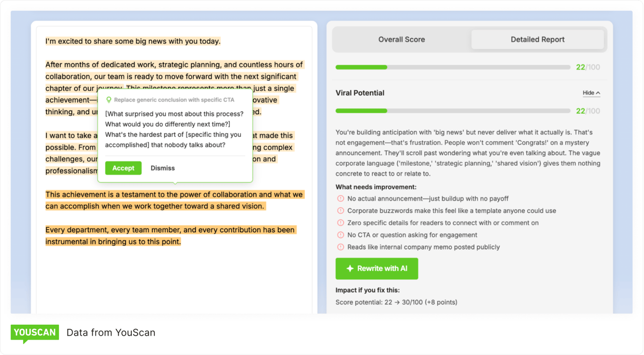This screenshot has height=355, width=644.
Task: Click the Viral Potential progress bar
Action: tap(453, 111)
